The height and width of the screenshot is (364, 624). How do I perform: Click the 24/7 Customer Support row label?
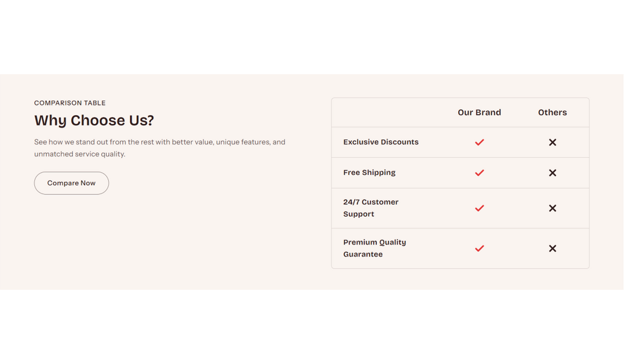[371, 208]
